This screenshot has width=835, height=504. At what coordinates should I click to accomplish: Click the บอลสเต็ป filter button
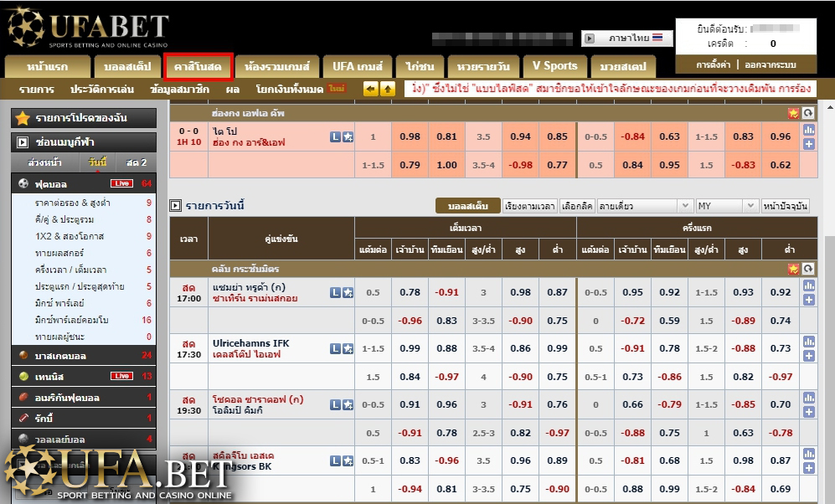click(x=467, y=206)
